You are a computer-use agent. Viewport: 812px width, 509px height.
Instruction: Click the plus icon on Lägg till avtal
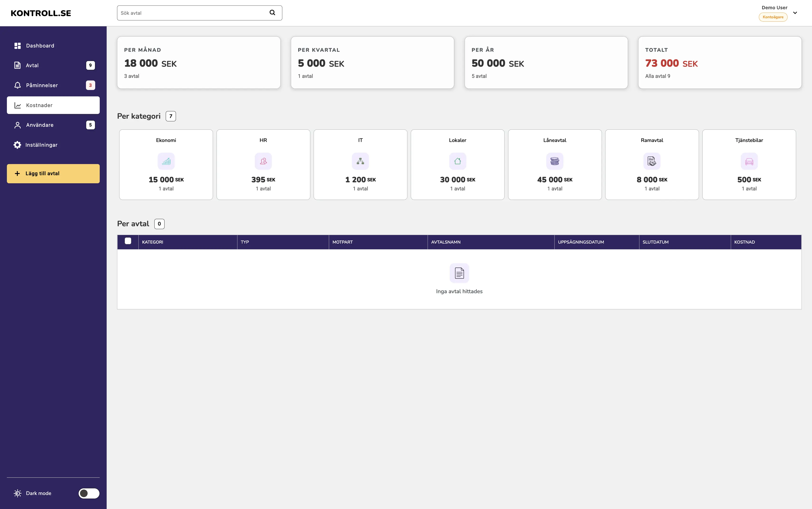[x=17, y=174]
